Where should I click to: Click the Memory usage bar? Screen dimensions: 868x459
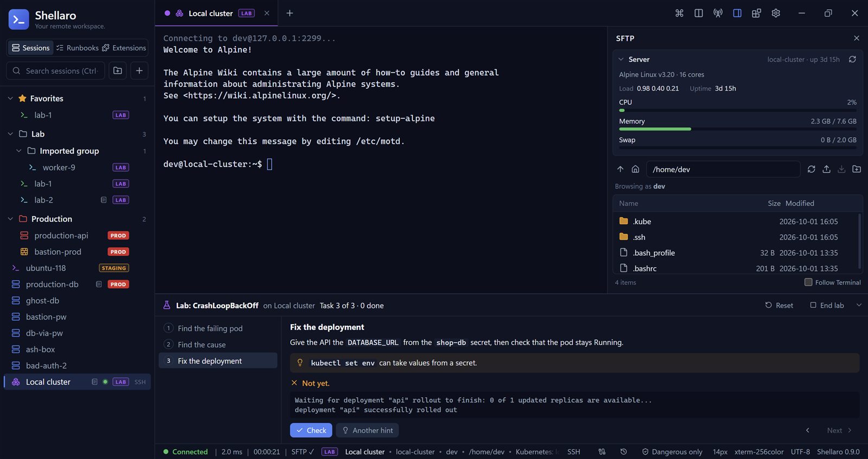click(738, 129)
